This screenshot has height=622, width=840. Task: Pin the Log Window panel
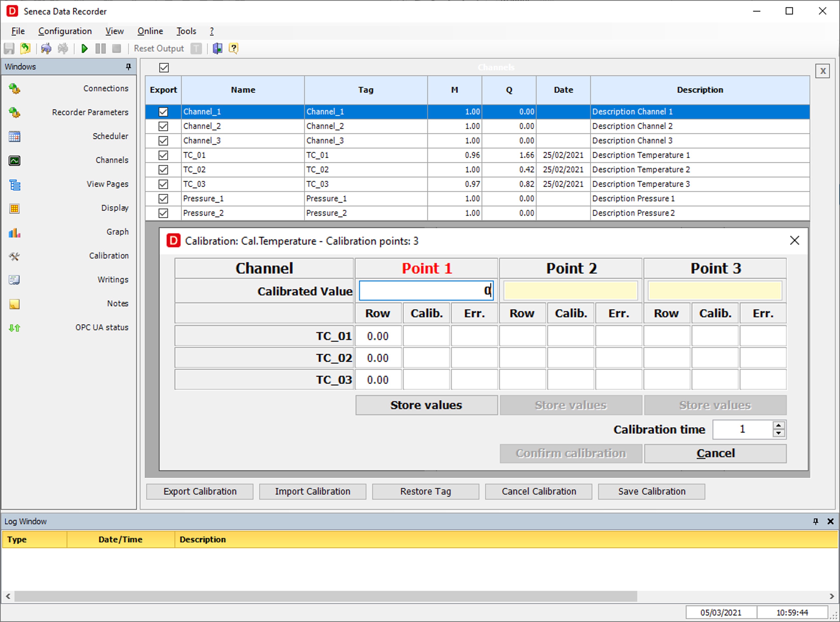816,522
